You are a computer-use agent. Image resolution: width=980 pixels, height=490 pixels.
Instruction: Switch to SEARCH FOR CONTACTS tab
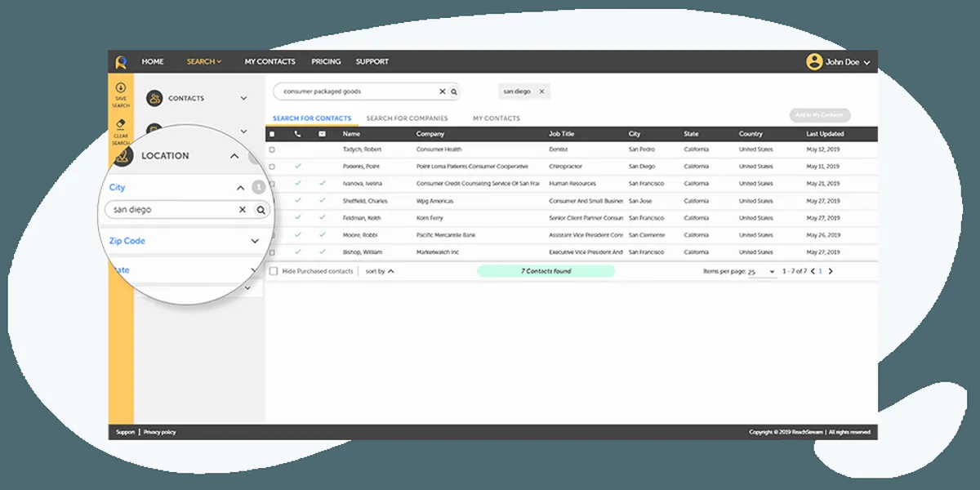pyautogui.click(x=312, y=118)
